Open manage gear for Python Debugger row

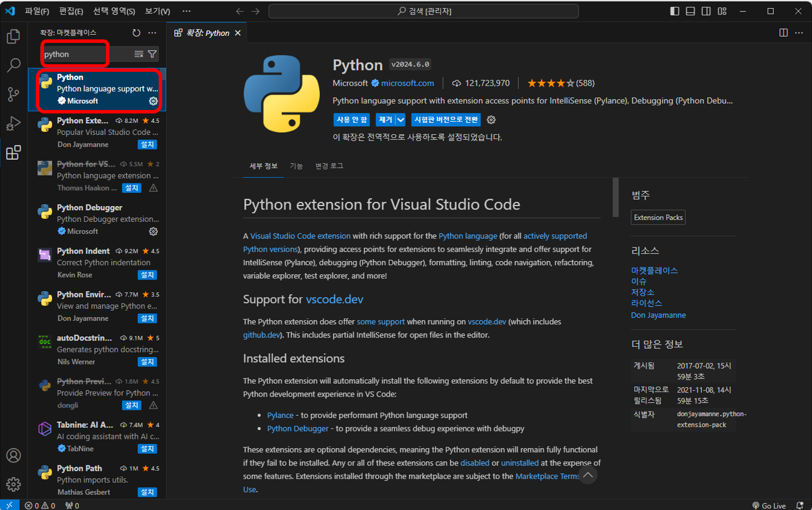pos(153,231)
